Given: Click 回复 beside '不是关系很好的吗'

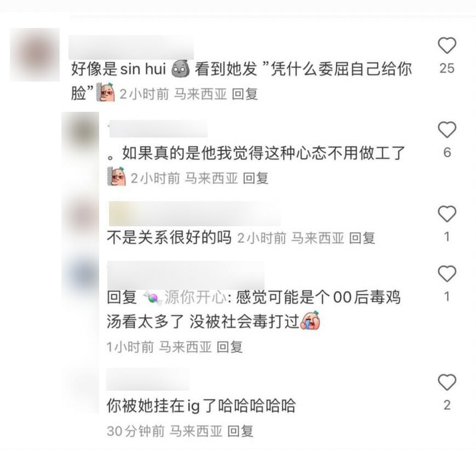Looking at the screenshot, I should [362, 238].
